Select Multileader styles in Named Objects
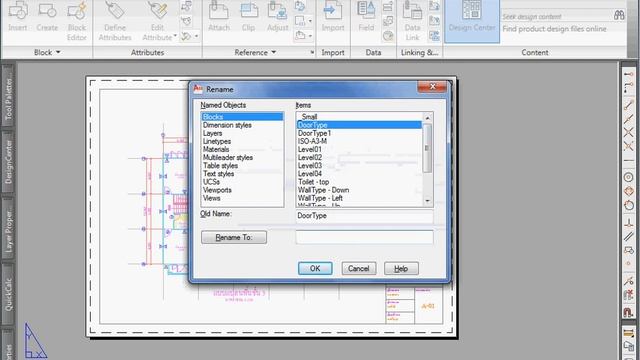Image resolution: width=640 pixels, height=360 pixels. [x=242, y=158]
